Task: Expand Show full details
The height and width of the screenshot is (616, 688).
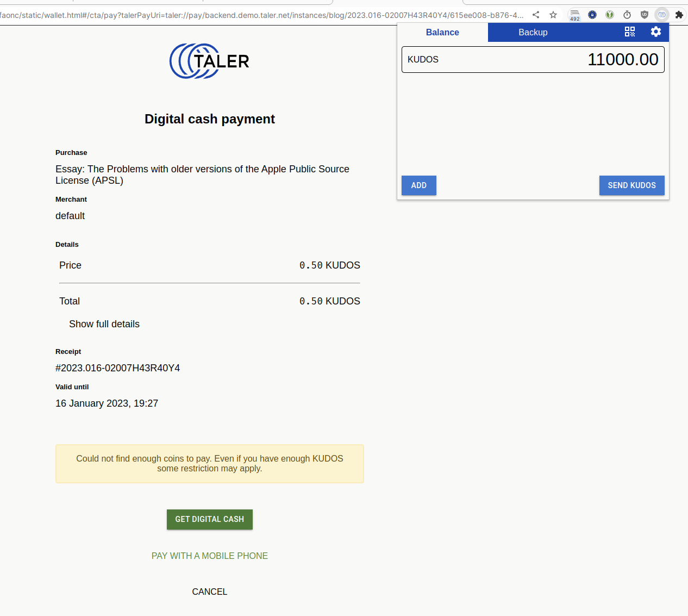Action: point(104,324)
